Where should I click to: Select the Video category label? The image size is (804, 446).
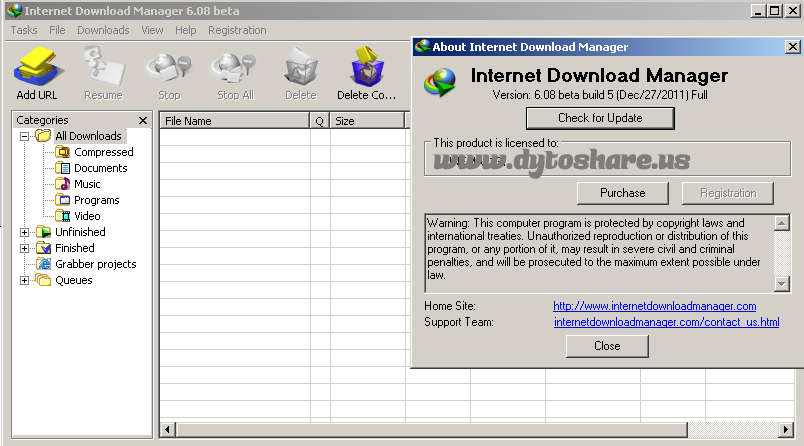coord(87,216)
